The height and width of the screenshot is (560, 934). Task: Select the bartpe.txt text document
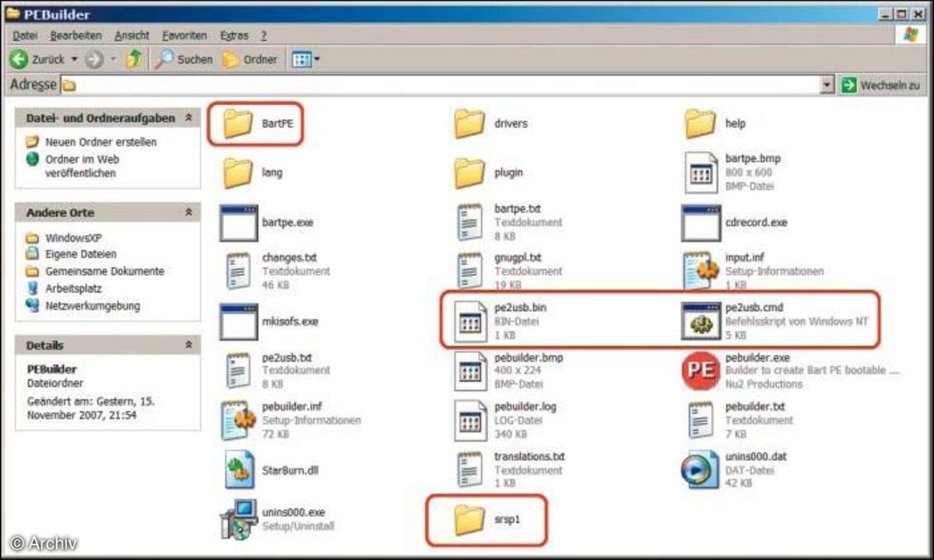pyautogui.click(x=509, y=222)
